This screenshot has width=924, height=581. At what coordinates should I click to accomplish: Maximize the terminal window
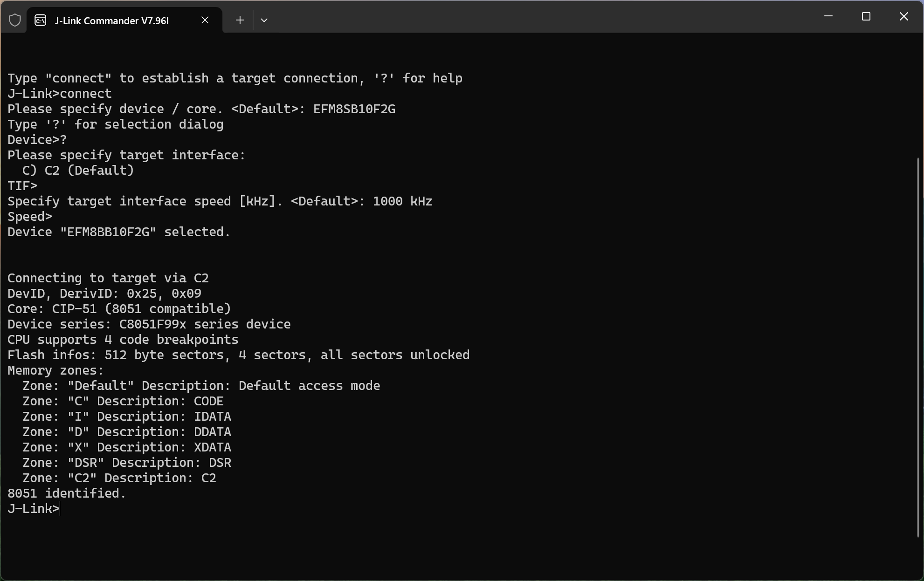[866, 16]
